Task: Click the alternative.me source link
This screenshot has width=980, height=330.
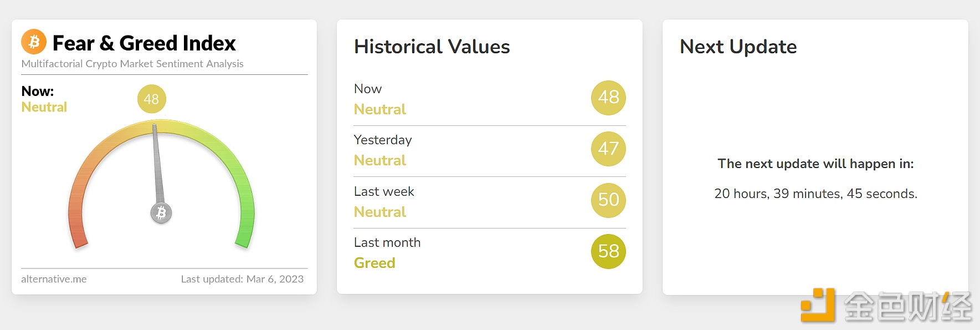Action: tap(54, 279)
